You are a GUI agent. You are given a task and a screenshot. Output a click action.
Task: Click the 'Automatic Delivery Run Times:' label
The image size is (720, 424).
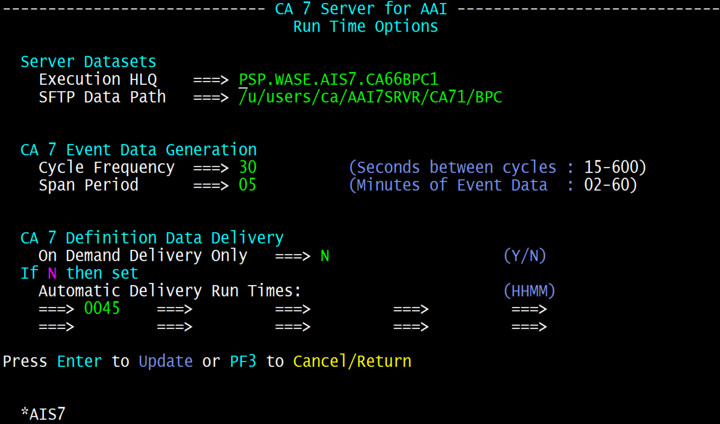pos(170,291)
